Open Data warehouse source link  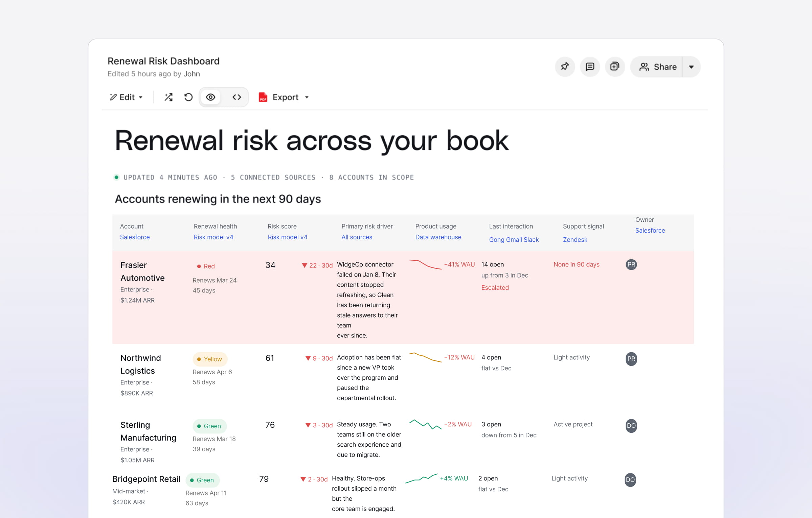point(438,237)
